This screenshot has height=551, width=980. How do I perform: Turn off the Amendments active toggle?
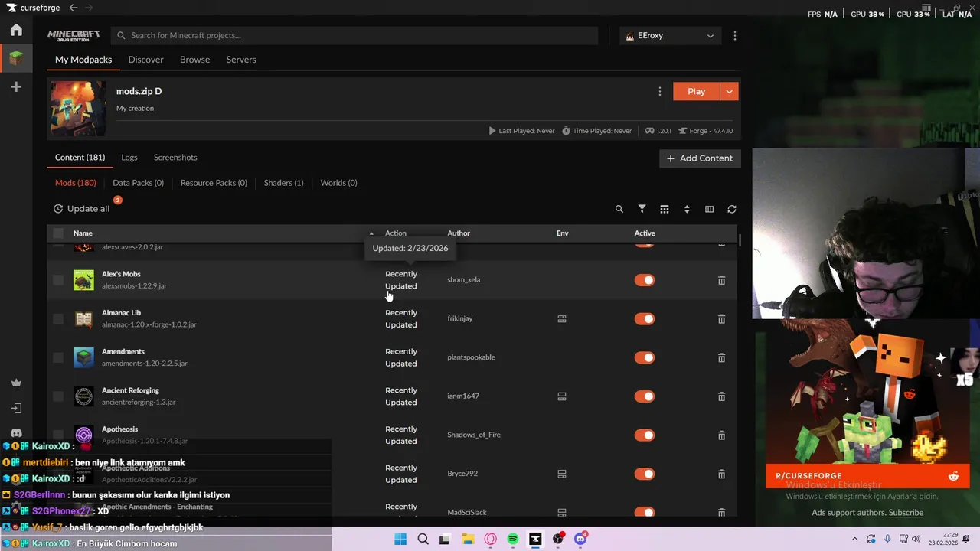[x=645, y=357]
